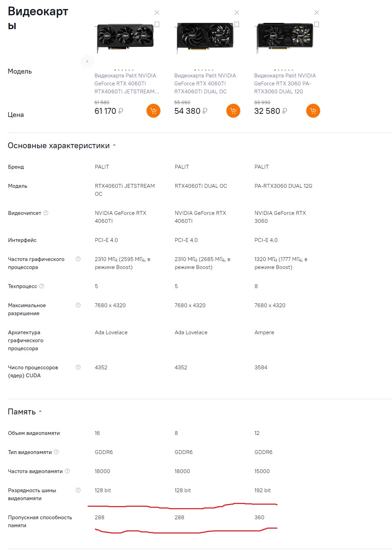Remove RTX4060Ti JETSTREAM from comparison

click(157, 12)
